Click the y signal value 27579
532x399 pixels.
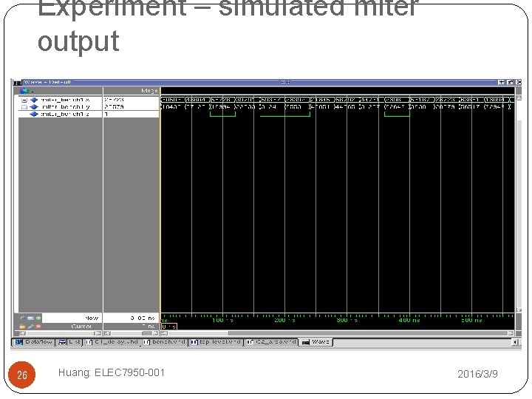coord(114,107)
